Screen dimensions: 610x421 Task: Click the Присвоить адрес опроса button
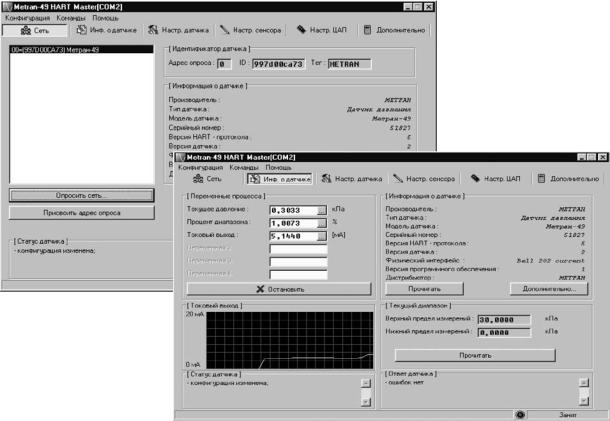(x=81, y=213)
